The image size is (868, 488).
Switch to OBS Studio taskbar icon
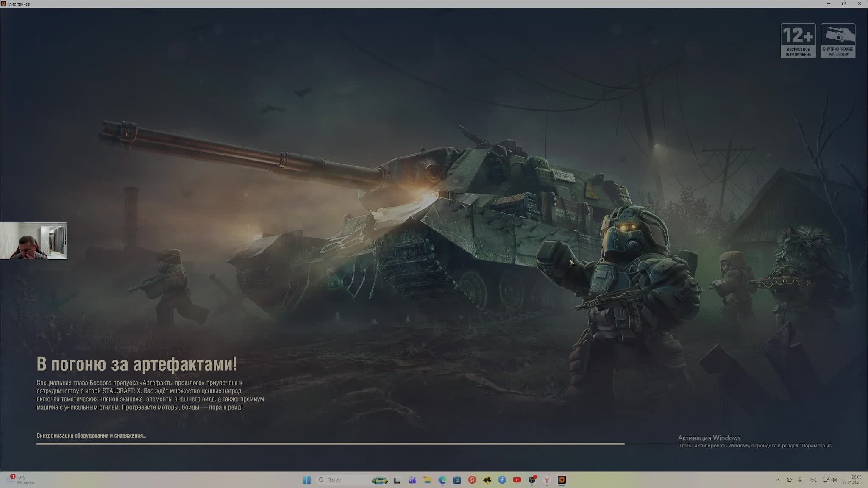pyautogui.click(x=532, y=480)
